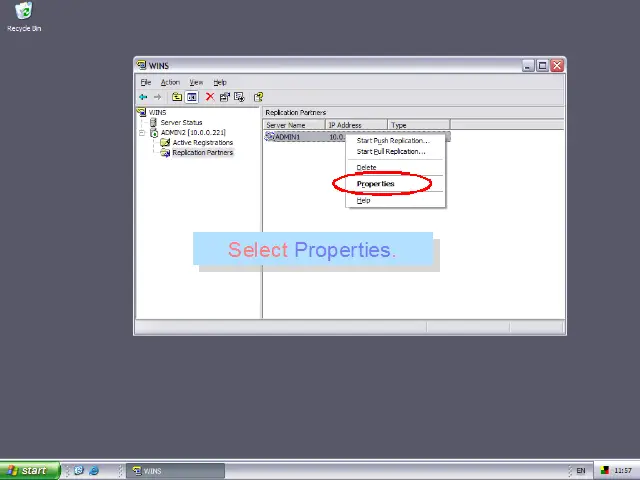
Task: Choose Delete in the context menu
Action: 366,168
